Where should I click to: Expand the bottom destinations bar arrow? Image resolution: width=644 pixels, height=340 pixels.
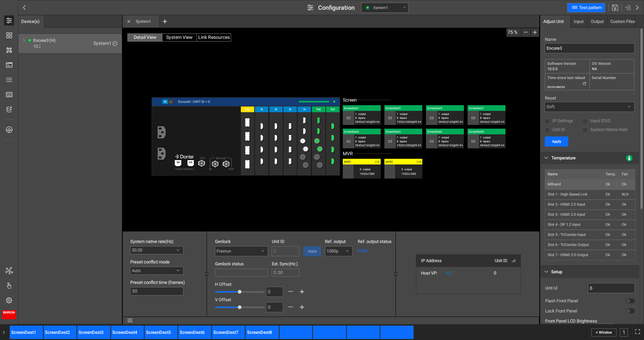[x=4, y=332]
